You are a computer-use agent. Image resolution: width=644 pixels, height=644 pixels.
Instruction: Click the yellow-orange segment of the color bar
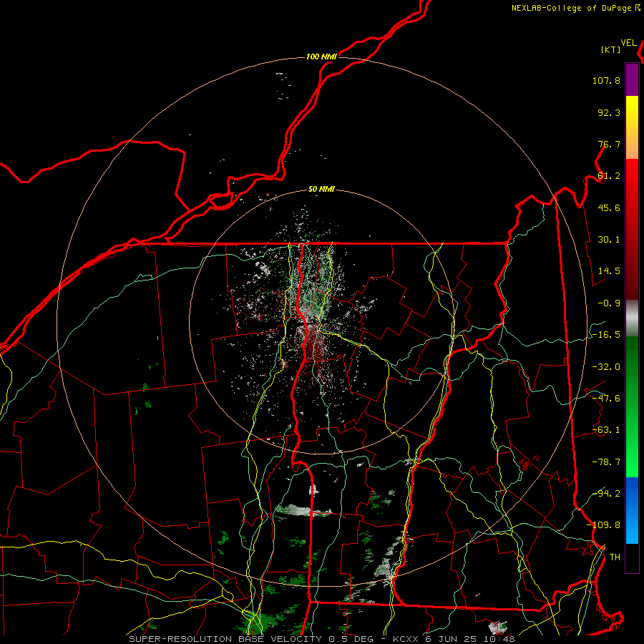(632, 127)
